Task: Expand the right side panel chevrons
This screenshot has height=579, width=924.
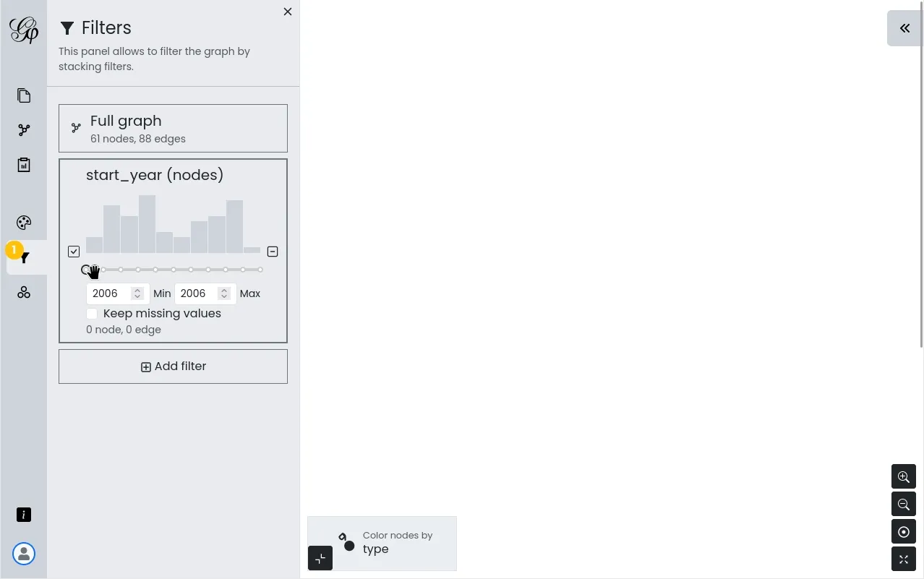Action: coord(904,28)
